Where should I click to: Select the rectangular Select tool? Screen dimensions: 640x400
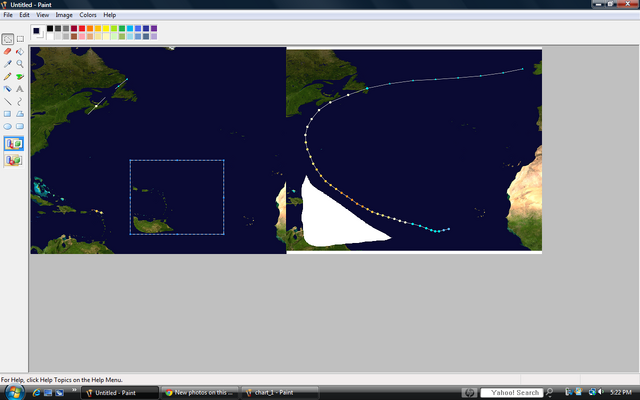click(20, 39)
